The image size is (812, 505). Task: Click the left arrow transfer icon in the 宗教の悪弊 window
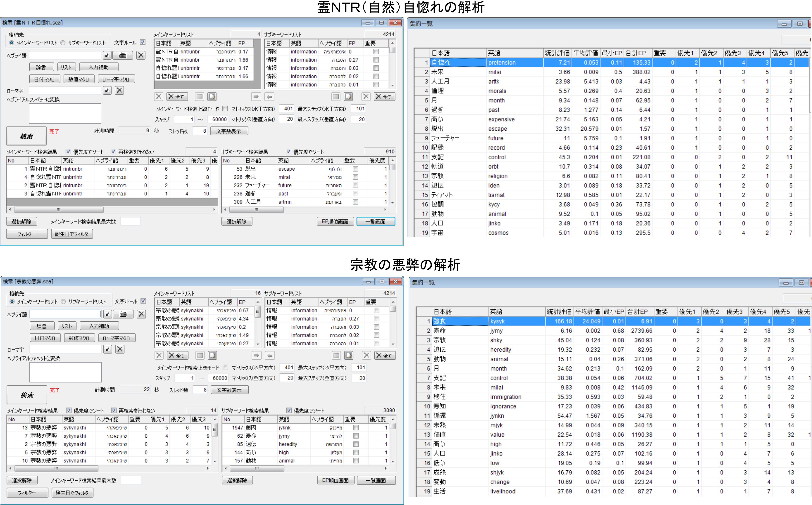(270, 356)
